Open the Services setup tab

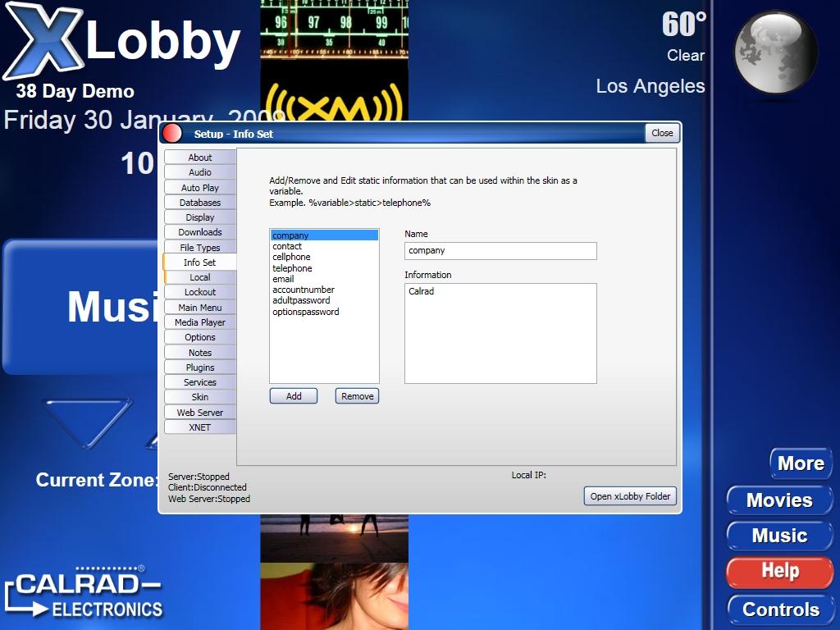200,382
